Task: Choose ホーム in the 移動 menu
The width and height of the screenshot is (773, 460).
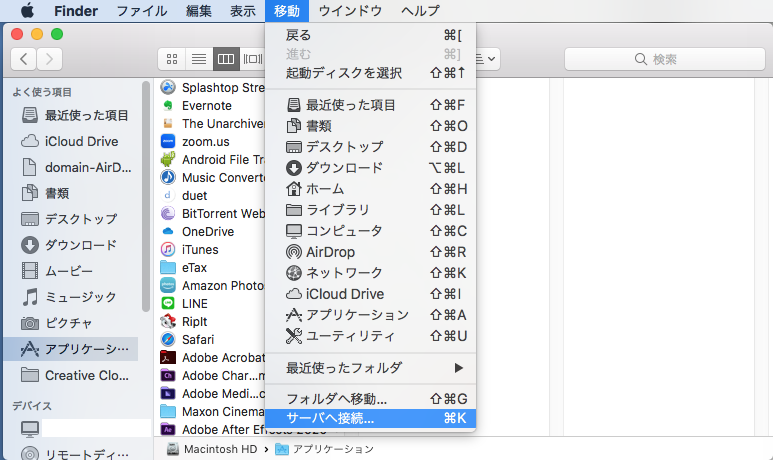Action: (x=370, y=189)
